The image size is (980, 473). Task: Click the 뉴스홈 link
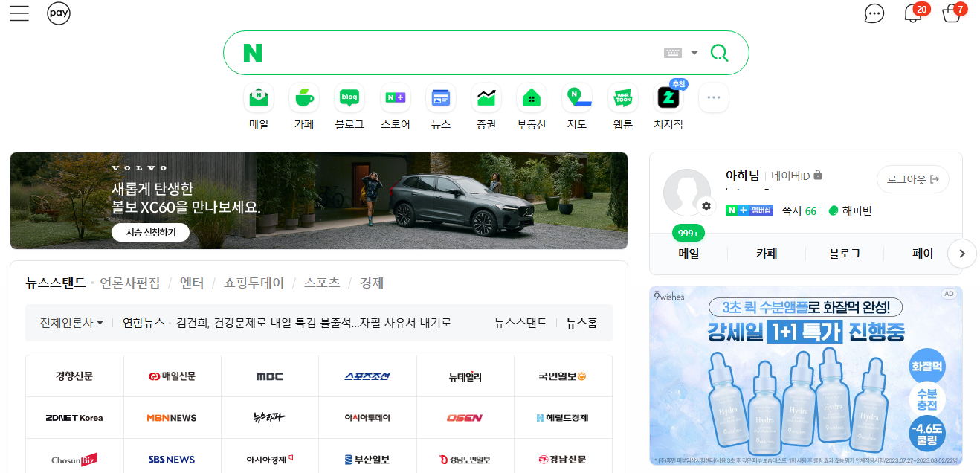click(581, 323)
